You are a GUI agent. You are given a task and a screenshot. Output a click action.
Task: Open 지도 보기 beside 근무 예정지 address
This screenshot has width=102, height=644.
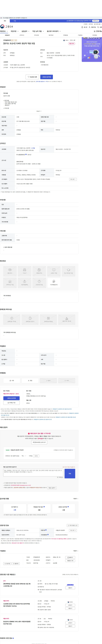(73, 179)
